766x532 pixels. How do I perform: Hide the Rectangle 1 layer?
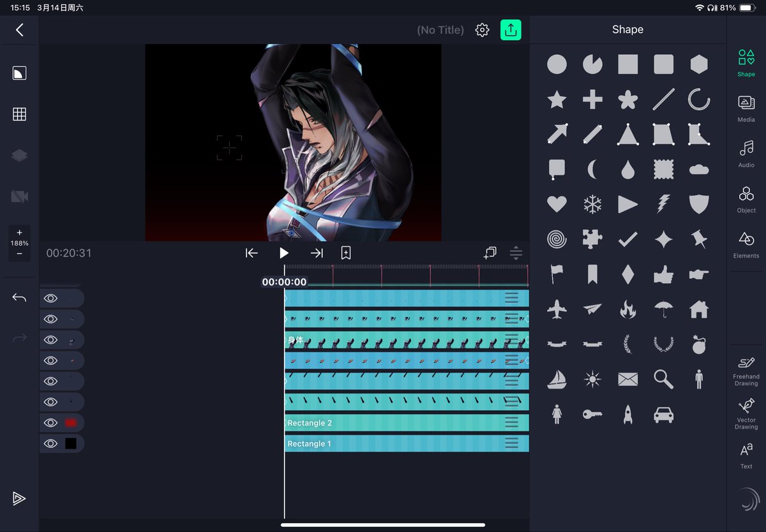tap(50, 443)
